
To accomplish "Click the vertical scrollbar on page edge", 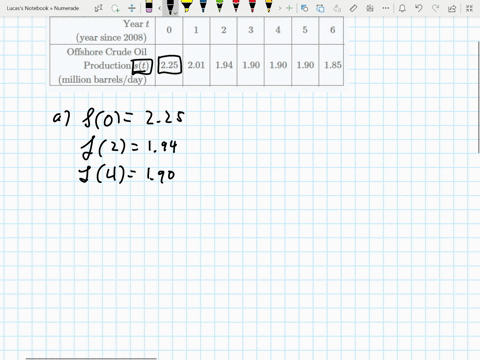I will pyautogui.click(x=478, y=98).
